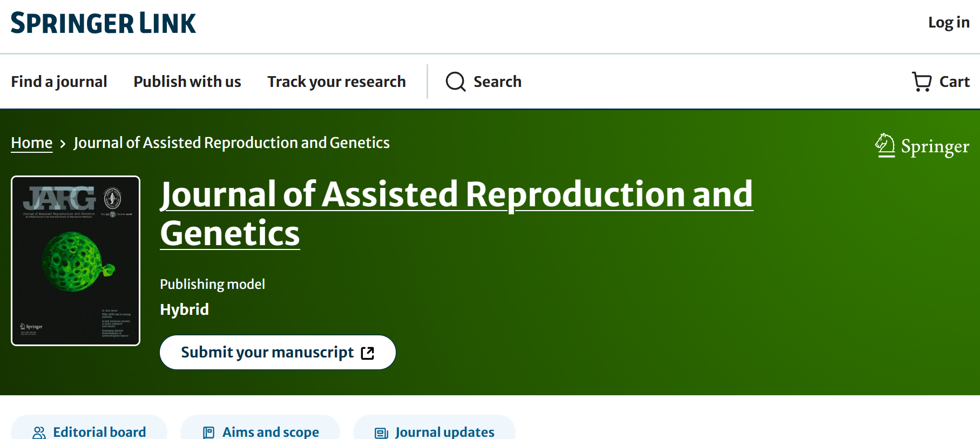Click the shopping cart icon
980x439 pixels.
(922, 82)
